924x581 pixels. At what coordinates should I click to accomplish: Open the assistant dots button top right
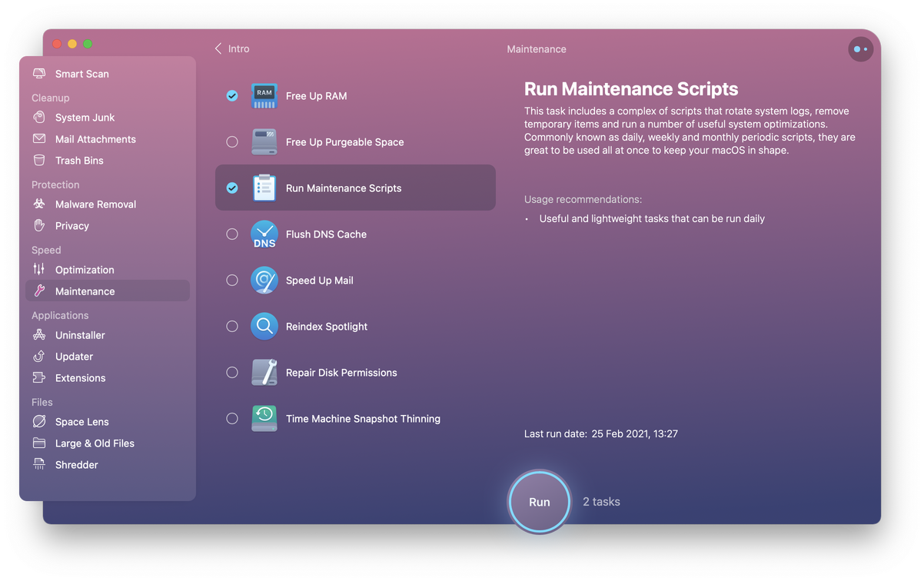pos(861,49)
